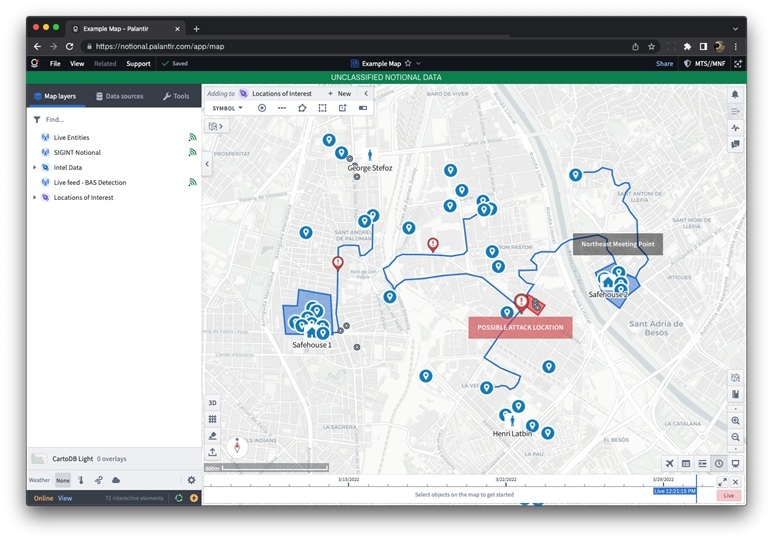Select the rectangle selection drawing tool
This screenshot has height=540, width=773.
[x=322, y=108]
